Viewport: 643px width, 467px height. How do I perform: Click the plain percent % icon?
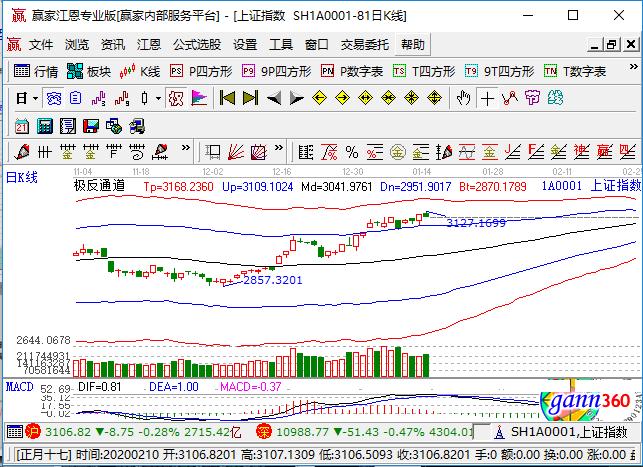(352, 153)
